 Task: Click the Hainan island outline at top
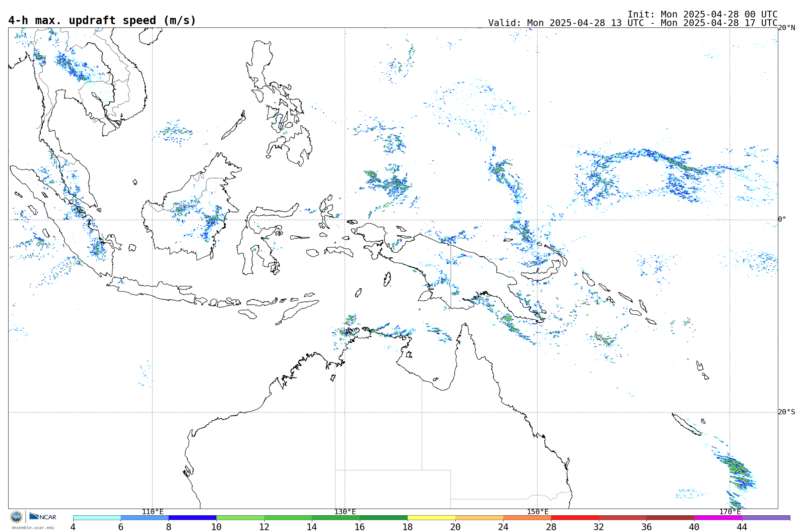tap(150, 36)
